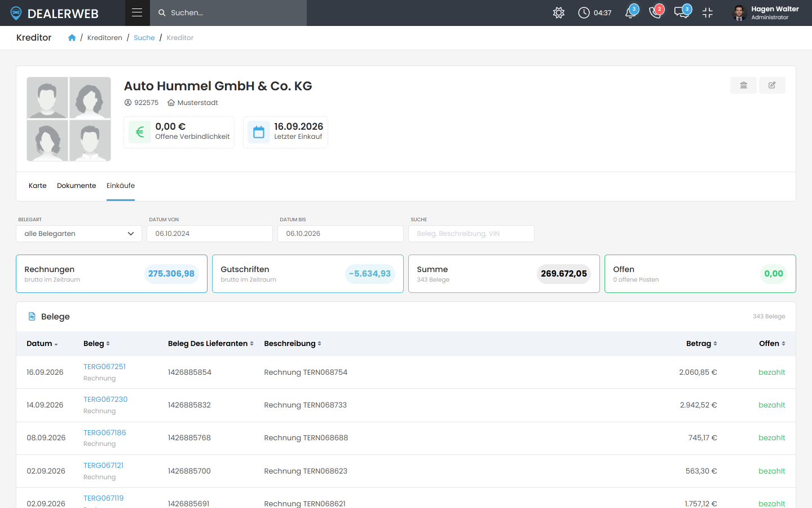Sort by Beleg Des Lieferanten column
812x508 pixels.
coord(211,344)
